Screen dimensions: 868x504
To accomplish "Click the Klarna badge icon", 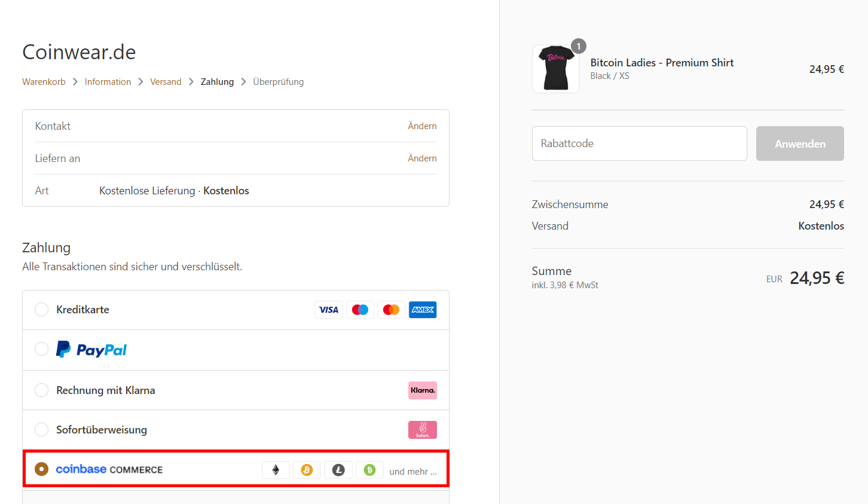I will [x=423, y=390].
